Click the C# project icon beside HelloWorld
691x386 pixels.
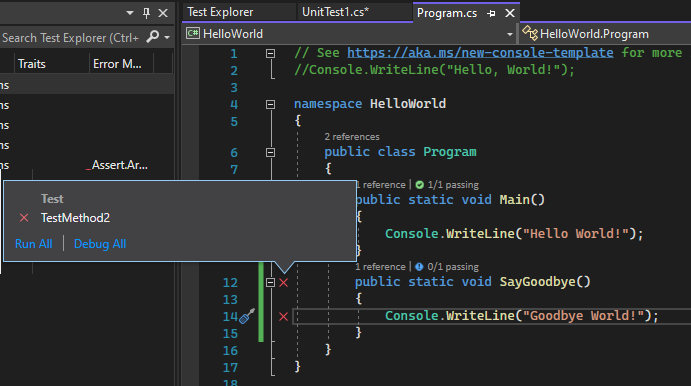coord(193,33)
